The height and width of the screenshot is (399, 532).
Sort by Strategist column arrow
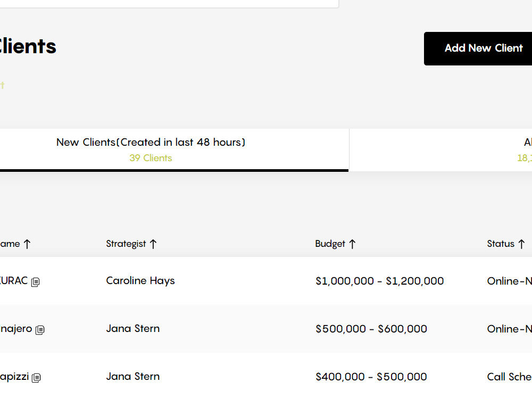153,244
